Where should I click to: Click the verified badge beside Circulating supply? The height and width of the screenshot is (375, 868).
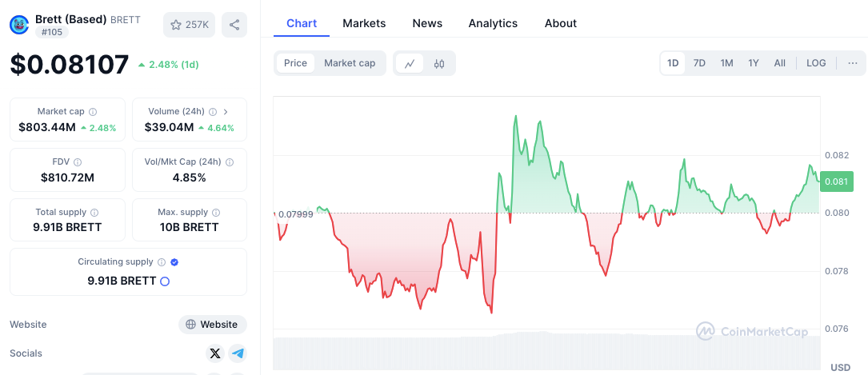174,262
